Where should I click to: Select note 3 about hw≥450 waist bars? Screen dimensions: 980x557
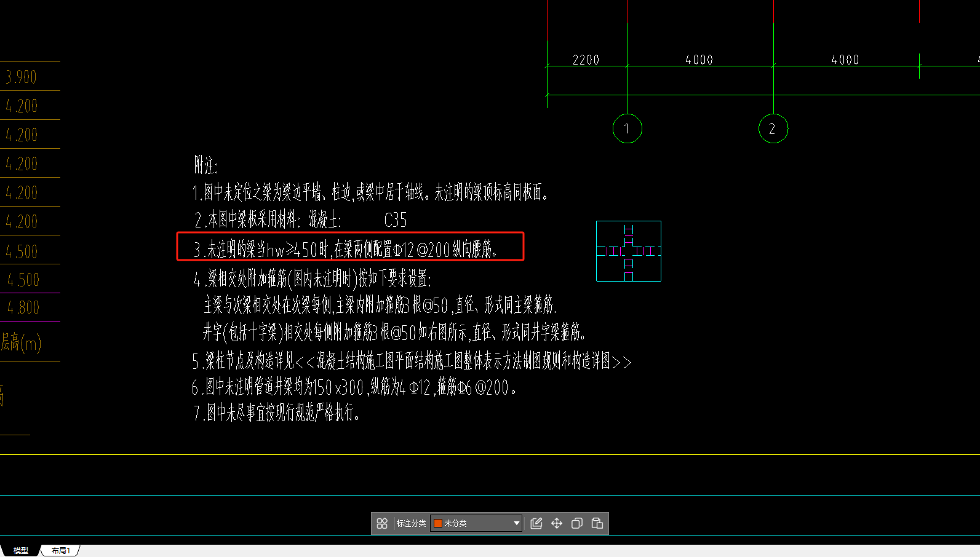point(346,249)
